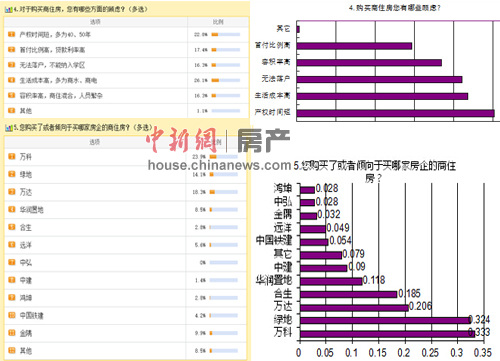Click the 选项 column header in question 5 table
This screenshot has height=361, width=500.
click(95, 142)
